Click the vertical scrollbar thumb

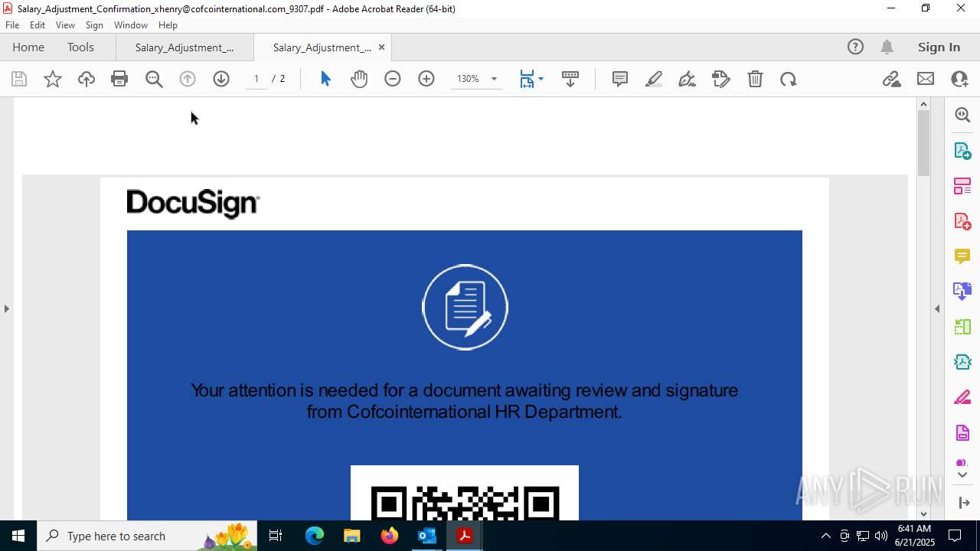[923, 143]
